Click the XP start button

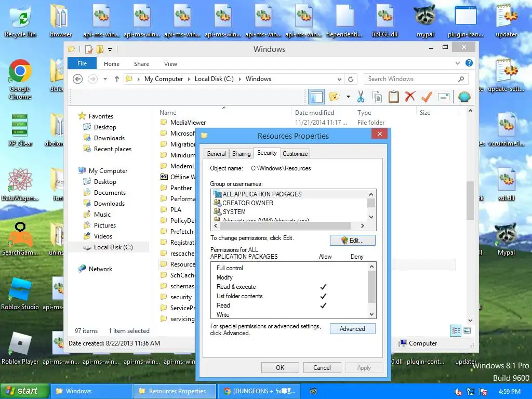point(24,391)
